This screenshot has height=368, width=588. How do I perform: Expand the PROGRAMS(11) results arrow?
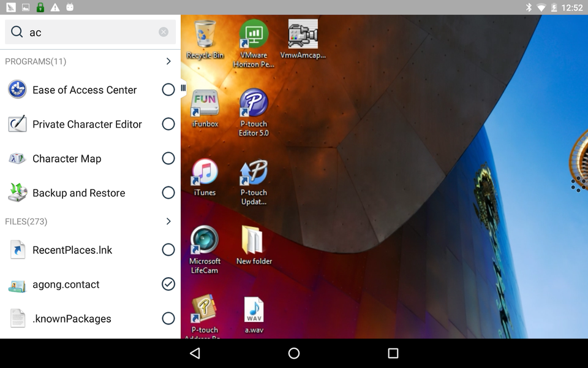pos(168,61)
